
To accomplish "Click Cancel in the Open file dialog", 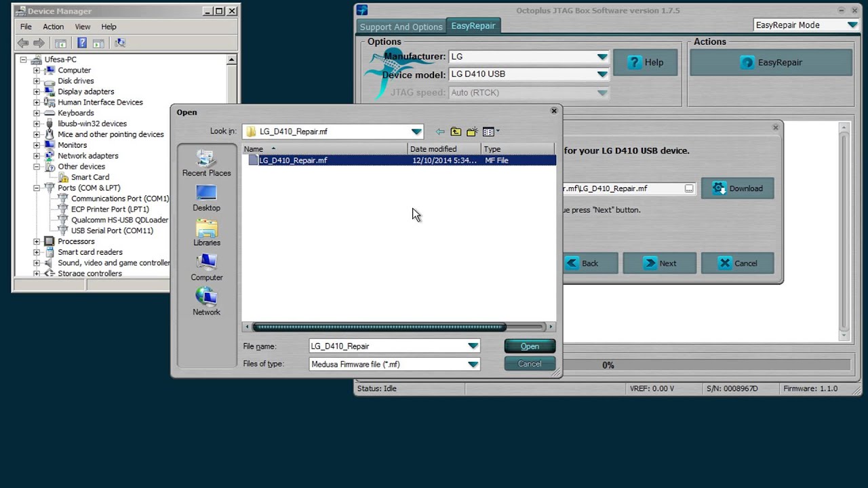I will tap(530, 364).
